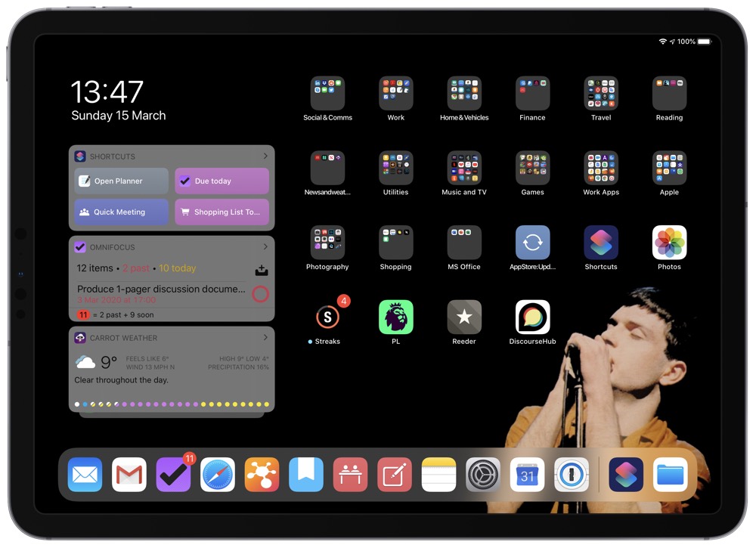Open the blue bookmark app in dock
Image resolution: width=756 pixels, height=548 pixels.
pos(306,475)
